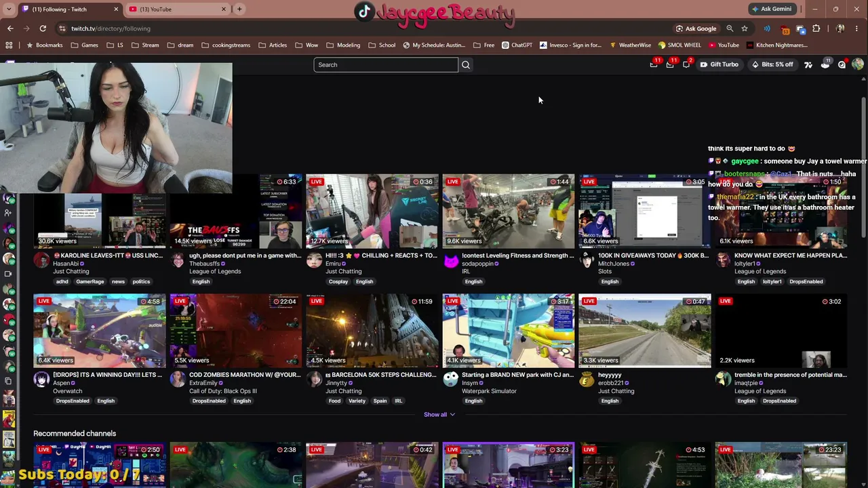Open the Modeling bookmarks folder
868x488 pixels.
[x=343, y=45]
